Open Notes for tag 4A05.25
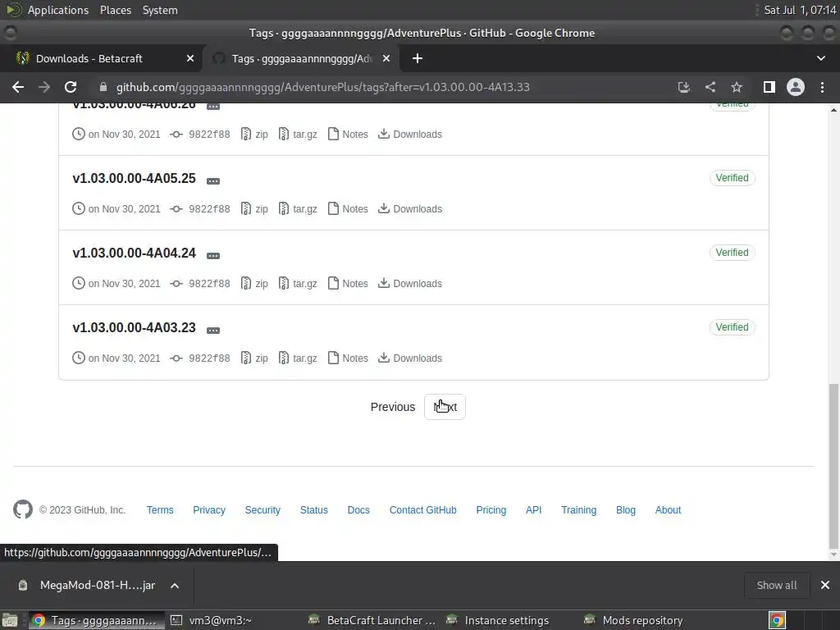840x630 pixels. tap(348, 209)
